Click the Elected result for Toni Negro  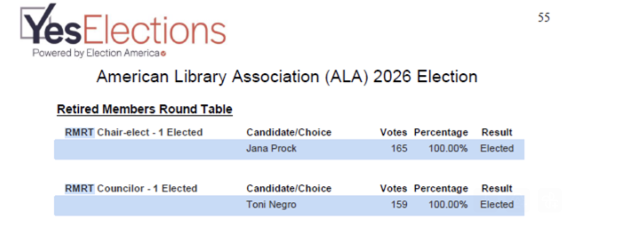tap(497, 205)
